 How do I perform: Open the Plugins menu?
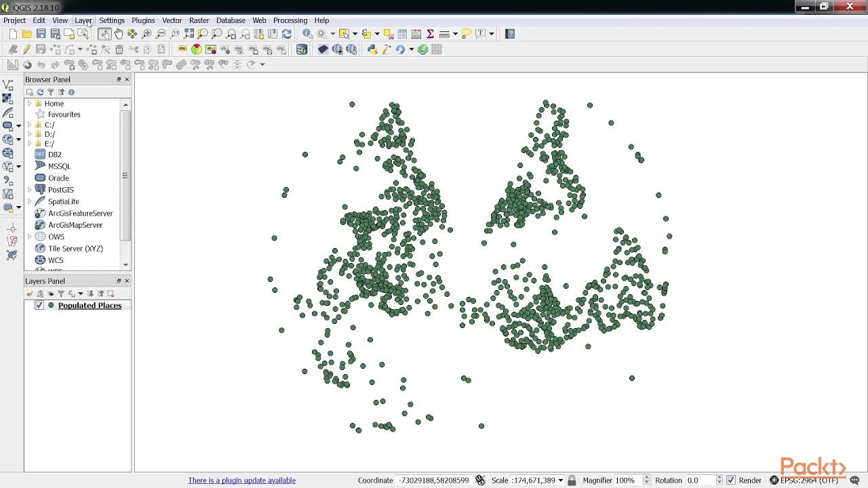click(x=143, y=20)
